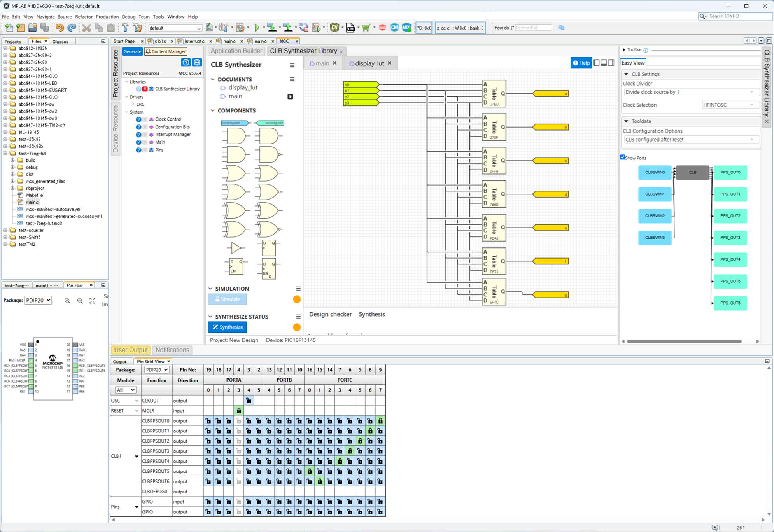
Task: Click the orange Simulation status indicator
Action: (x=297, y=299)
